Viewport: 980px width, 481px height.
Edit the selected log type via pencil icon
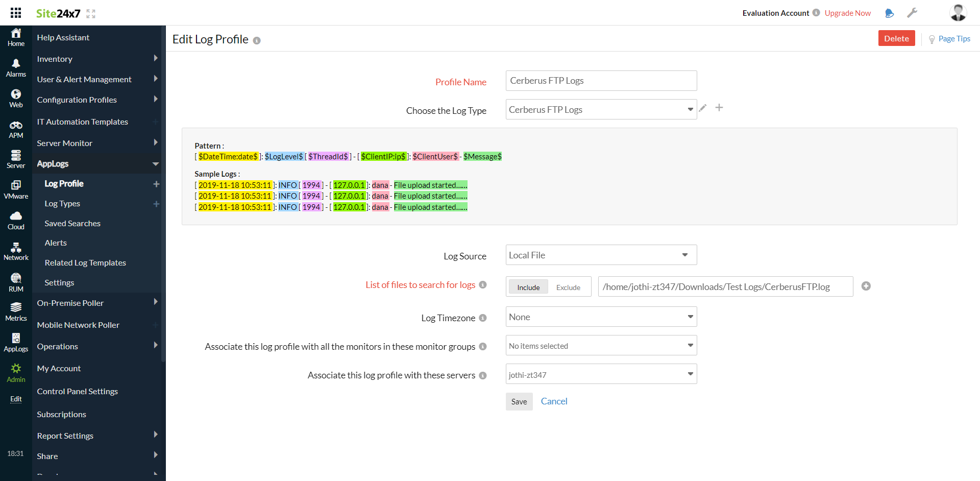tap(703, 108)
